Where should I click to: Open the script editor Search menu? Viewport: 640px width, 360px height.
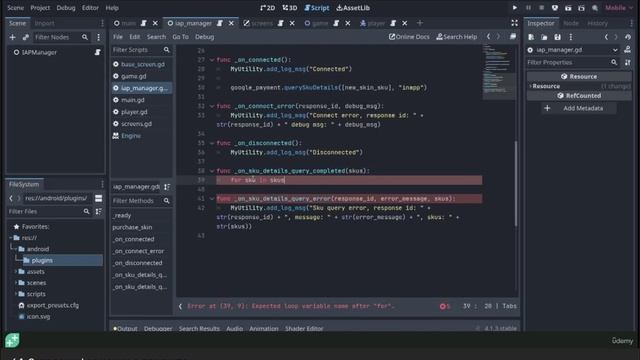point(156,37)
